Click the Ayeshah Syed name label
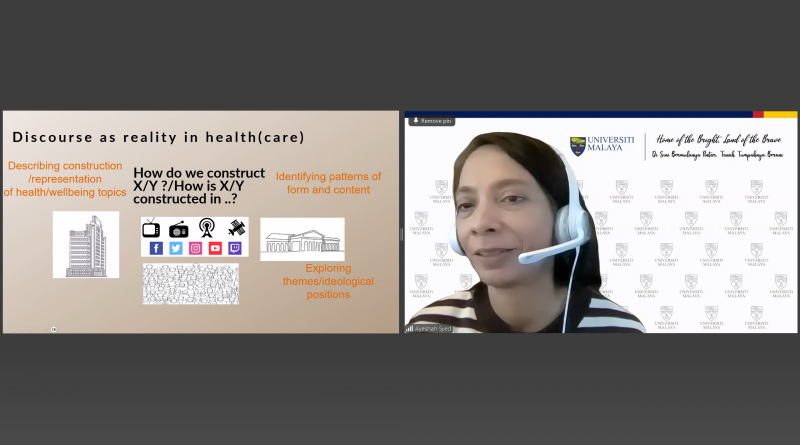 [433, 329]
